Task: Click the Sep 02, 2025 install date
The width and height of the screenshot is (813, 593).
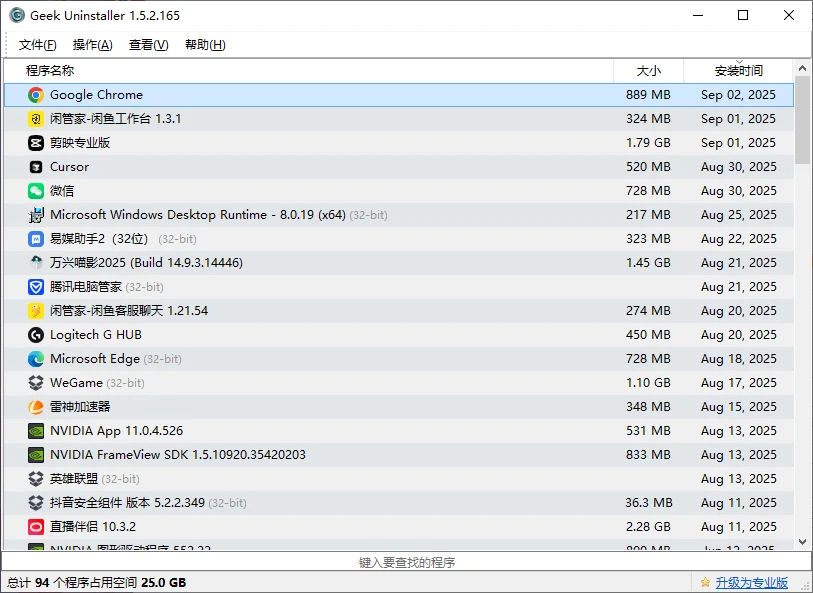Action: (738, 95)
